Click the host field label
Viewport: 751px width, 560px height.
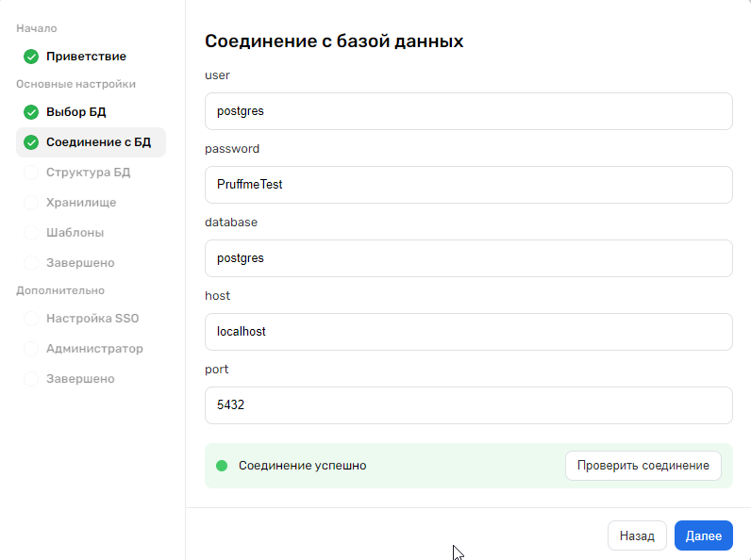point(217,296)
